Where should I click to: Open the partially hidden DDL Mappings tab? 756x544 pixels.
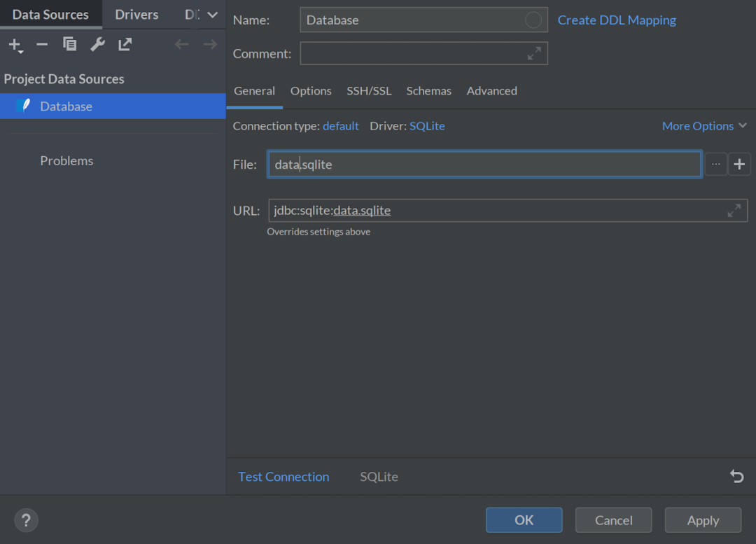[192, 15]
